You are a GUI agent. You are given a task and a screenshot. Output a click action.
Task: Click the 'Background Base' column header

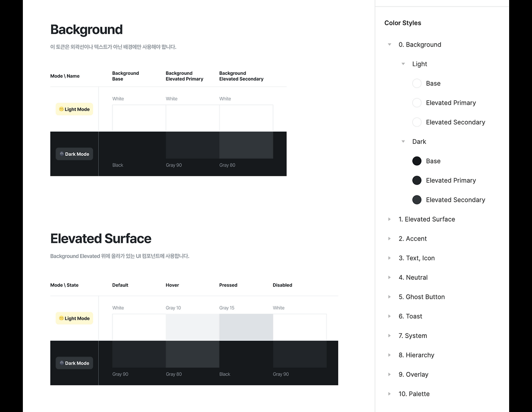(126, 76)
